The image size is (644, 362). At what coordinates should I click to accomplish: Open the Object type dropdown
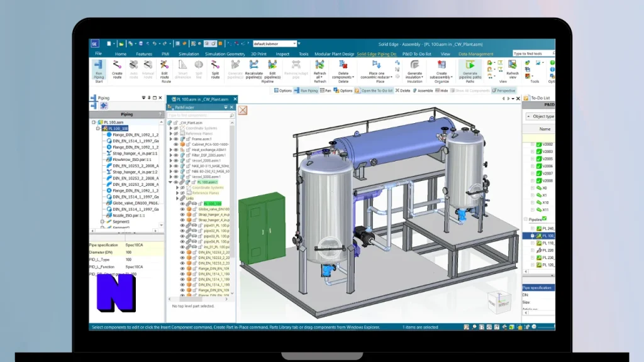(x=540, y=116)
